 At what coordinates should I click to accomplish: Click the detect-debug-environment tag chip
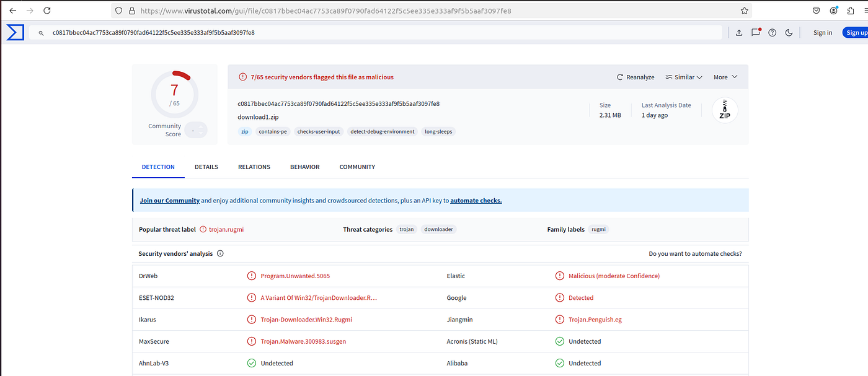383,131
